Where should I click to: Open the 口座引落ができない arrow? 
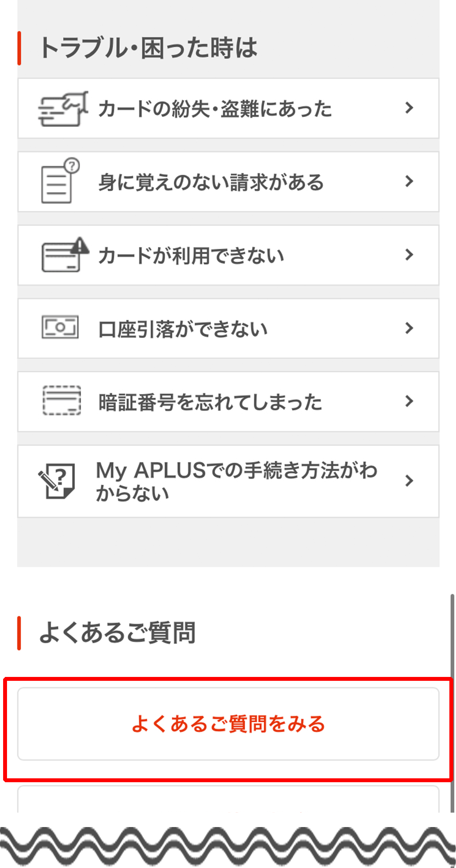click(x=409, y=328)
